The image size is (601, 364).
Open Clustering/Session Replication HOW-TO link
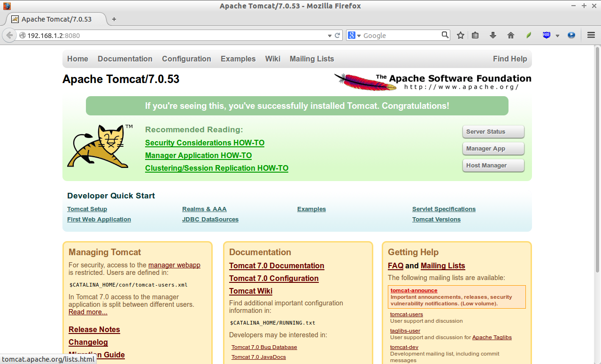[216, 168]
